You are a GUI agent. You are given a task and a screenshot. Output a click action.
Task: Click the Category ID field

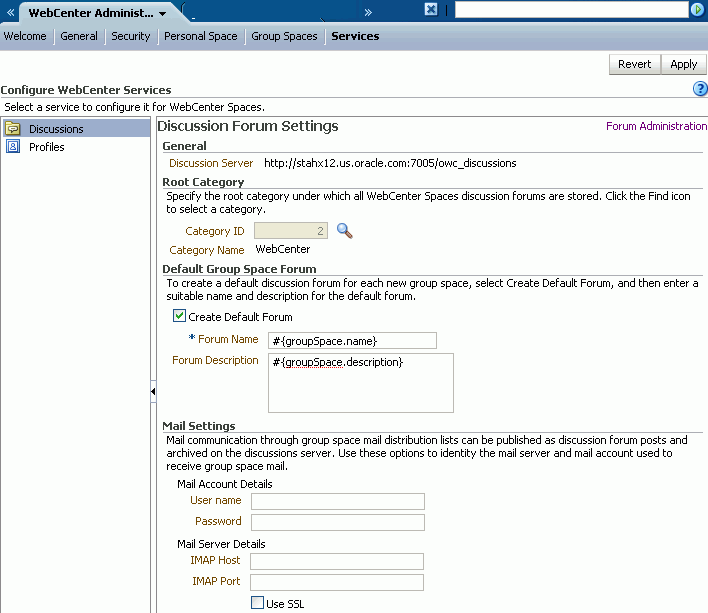pos(291,231)
